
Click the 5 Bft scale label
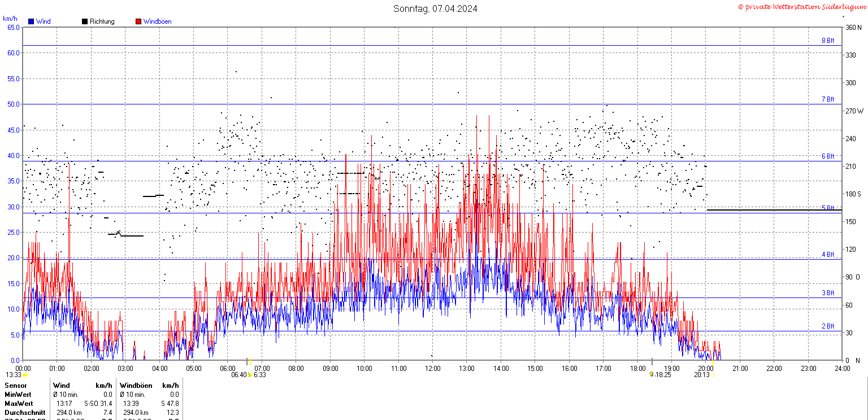[x=828, y=208]
